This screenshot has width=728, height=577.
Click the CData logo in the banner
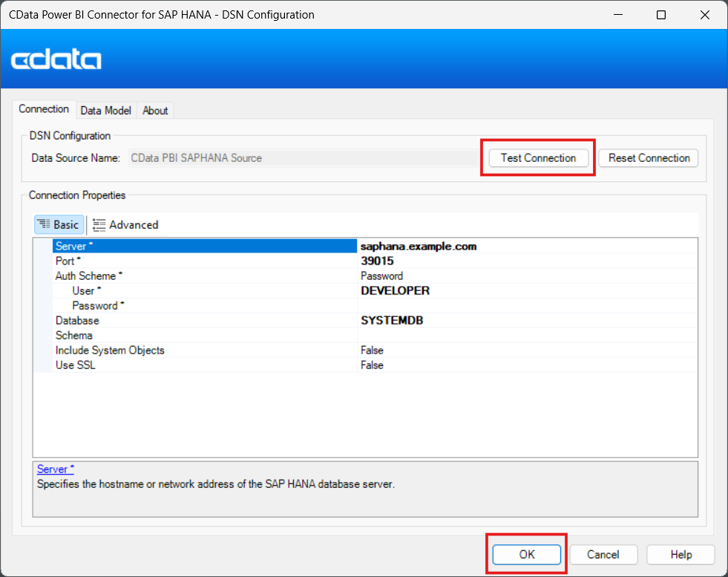56,59
